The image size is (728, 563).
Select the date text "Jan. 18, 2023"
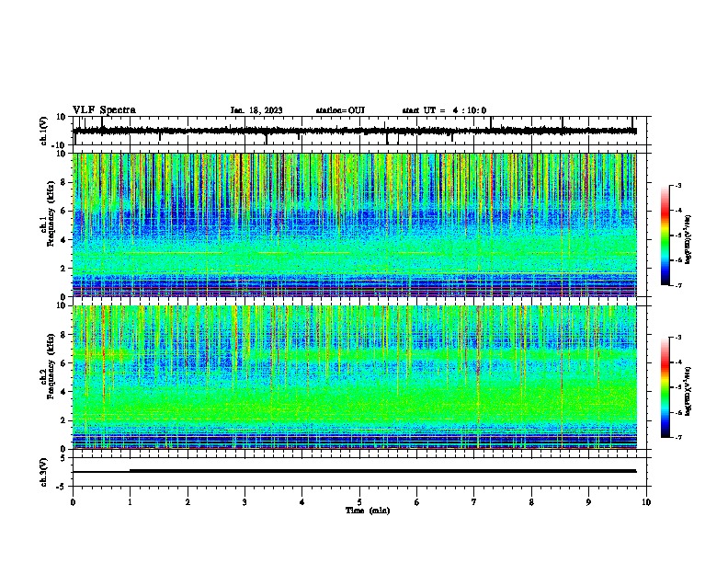(256, 110)
